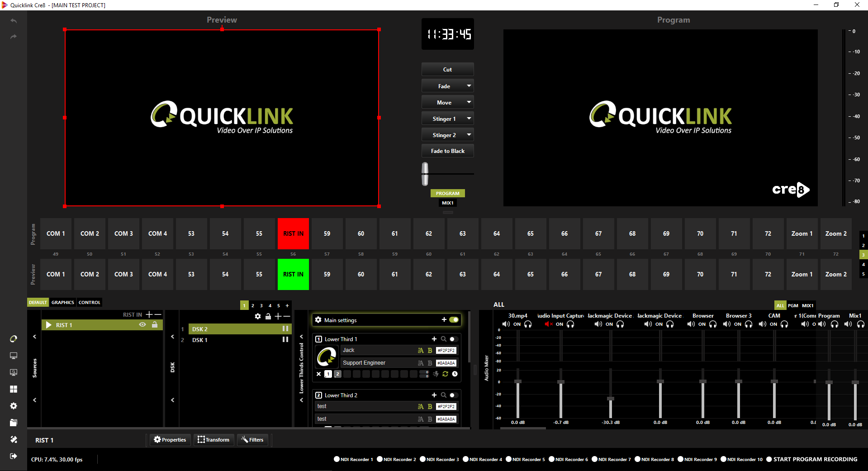
Task: Remove the selected DSK layer
Action: (x=287, y=316)
